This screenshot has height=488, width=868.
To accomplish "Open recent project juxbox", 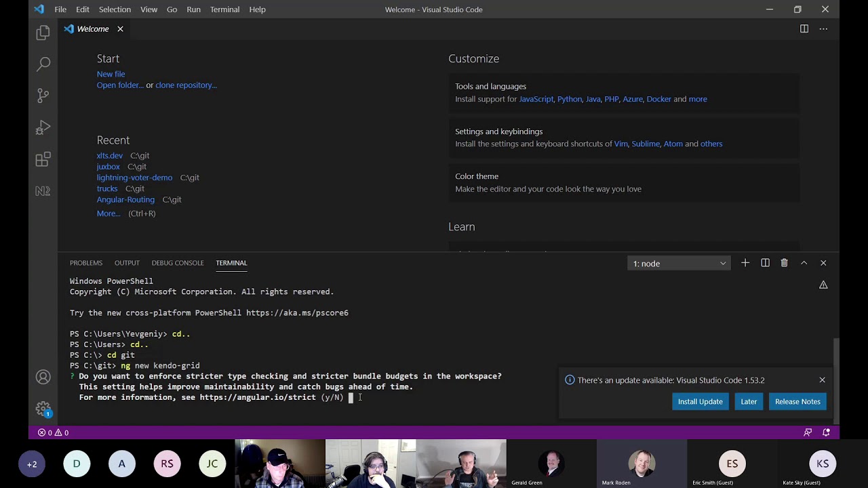I will (x=108, y=167).
